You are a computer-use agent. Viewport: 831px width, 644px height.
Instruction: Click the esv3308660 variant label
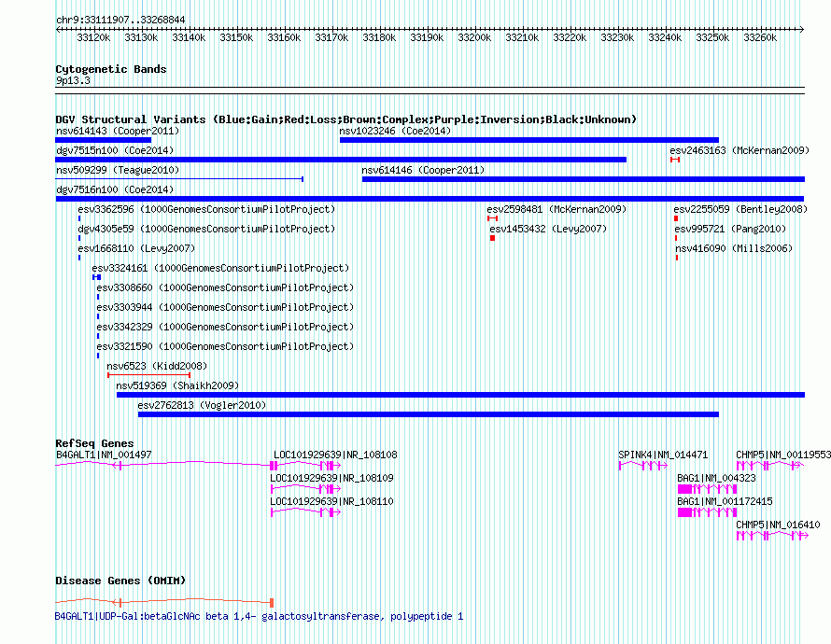click(225, 287)
